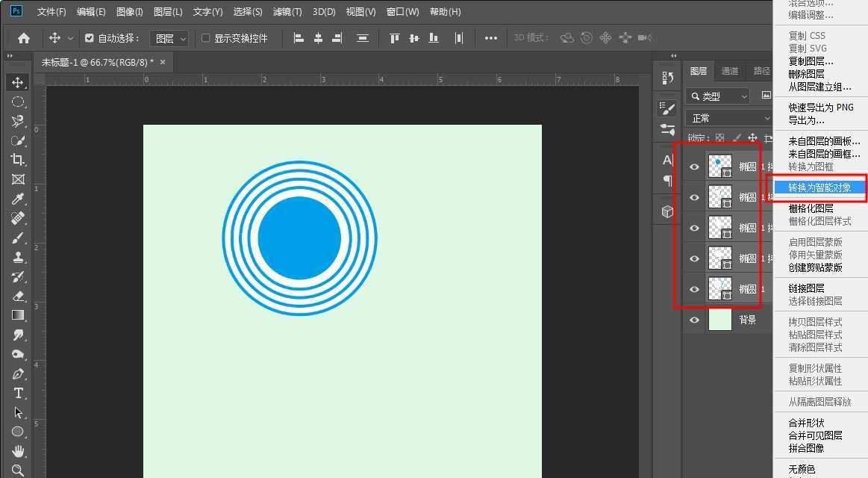Pick the Eyedropper tool
This screenshot has width=868, height=478.
[x=18, y=199]
